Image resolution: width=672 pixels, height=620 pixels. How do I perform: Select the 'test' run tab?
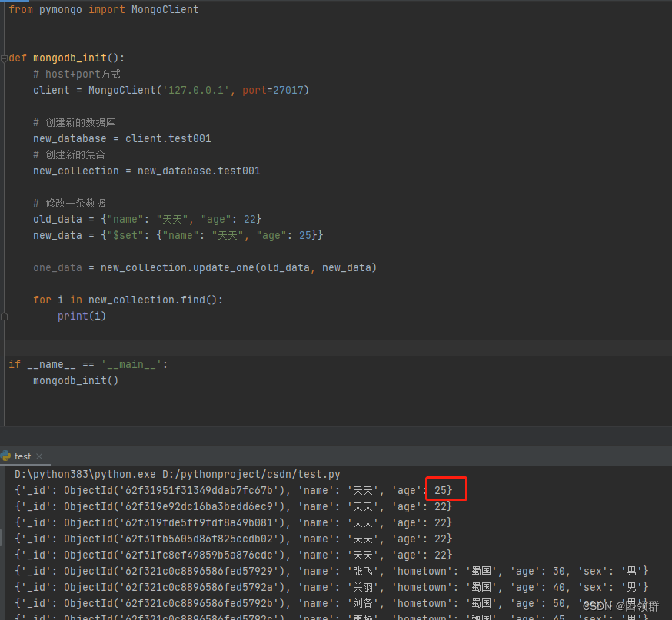pos(22,456)
